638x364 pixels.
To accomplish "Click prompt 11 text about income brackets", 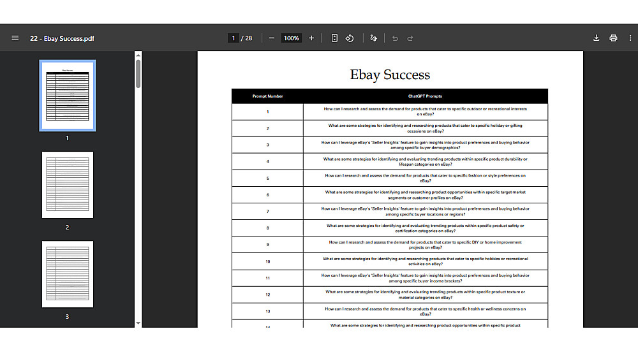I will (425, 278).
